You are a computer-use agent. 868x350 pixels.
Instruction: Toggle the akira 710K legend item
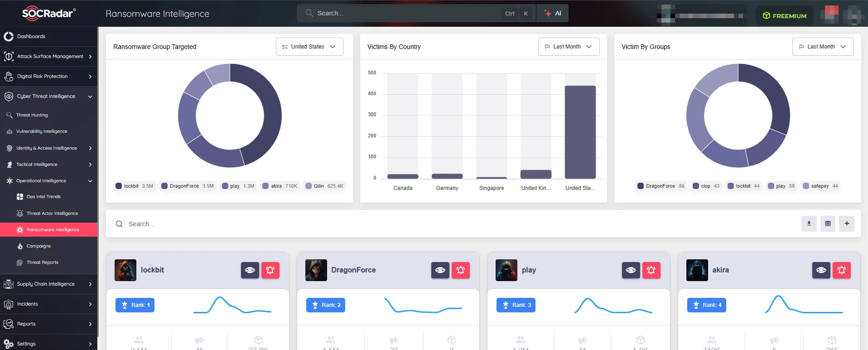tap(280, 186)
